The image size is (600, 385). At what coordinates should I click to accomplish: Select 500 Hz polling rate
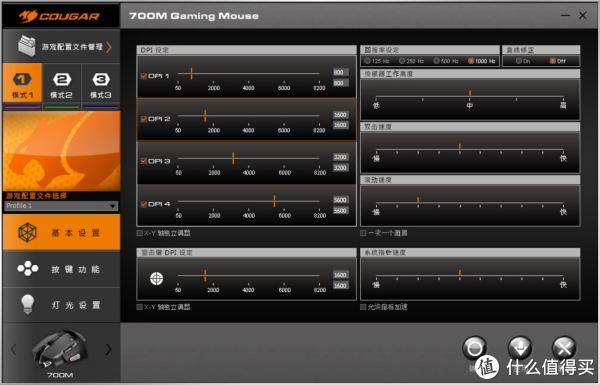point(436,61)
